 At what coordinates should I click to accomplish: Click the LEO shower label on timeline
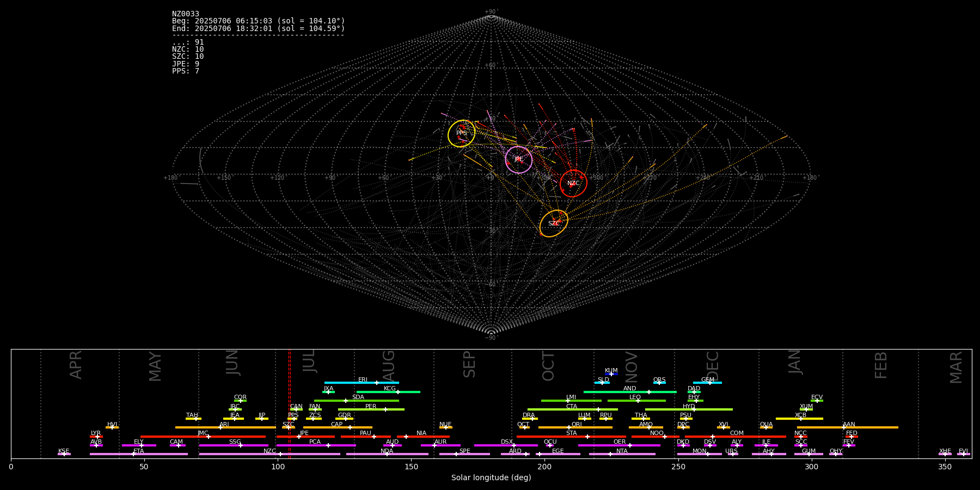tap(635, 397)
